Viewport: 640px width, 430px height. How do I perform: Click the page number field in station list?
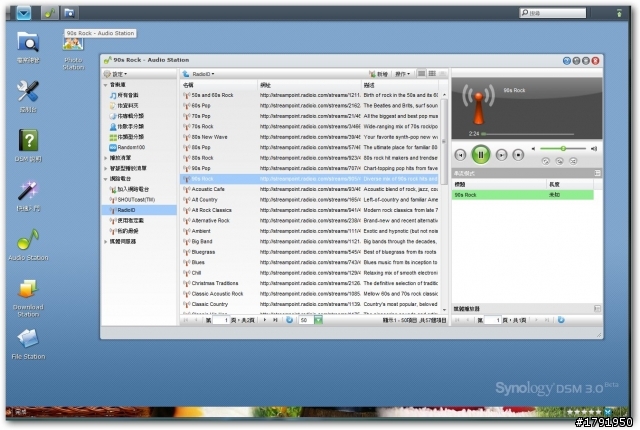click(221, 320)
